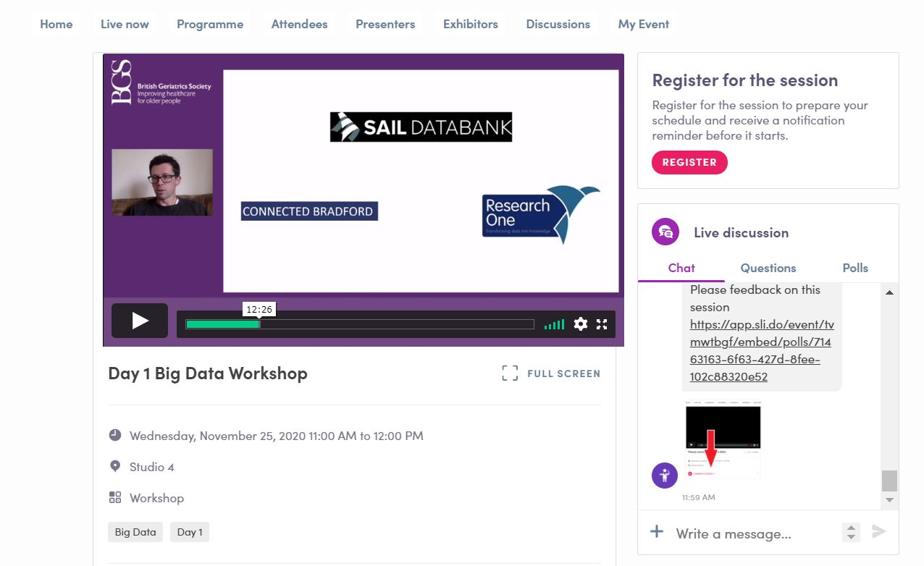The height and width of the screenshot is (566, 924).
Task: Open the Exhibitors page
Action: click(470, 24)
